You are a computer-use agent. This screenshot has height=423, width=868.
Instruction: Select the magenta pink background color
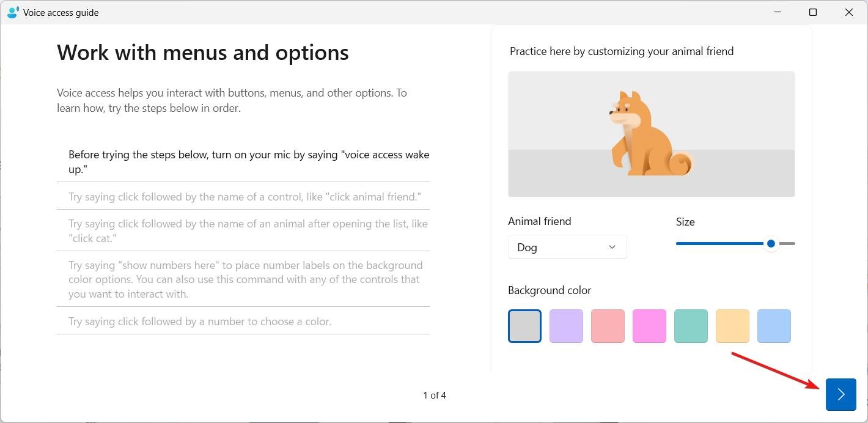[x=649, y=326]
